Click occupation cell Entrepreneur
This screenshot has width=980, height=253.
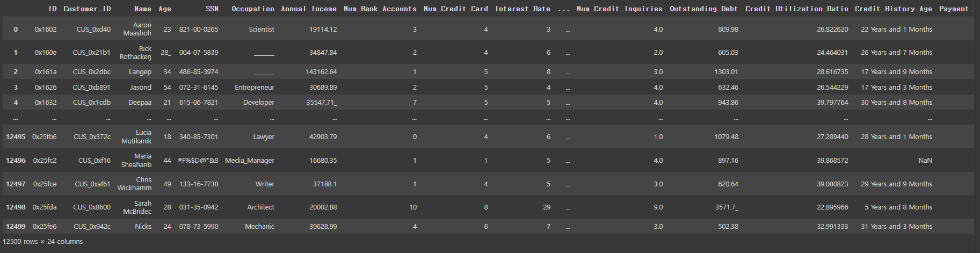[255, 88]
